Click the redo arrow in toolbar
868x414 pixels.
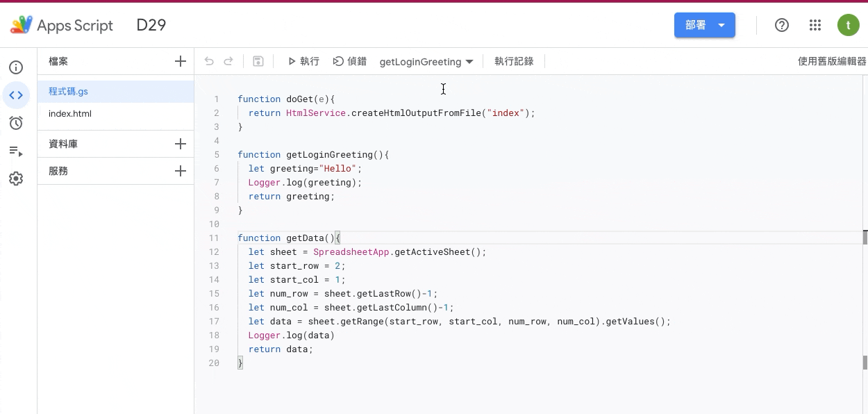(228, 61)
